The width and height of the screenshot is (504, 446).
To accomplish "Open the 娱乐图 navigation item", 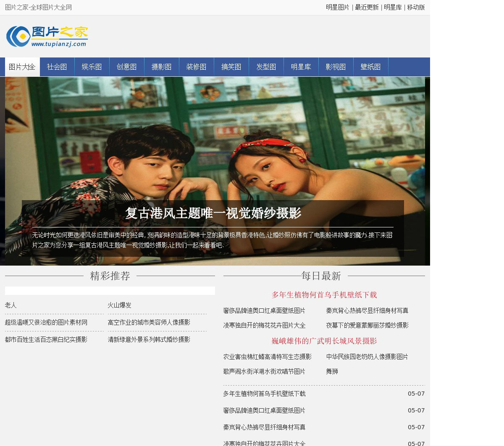I will click(x=92, y=67).
